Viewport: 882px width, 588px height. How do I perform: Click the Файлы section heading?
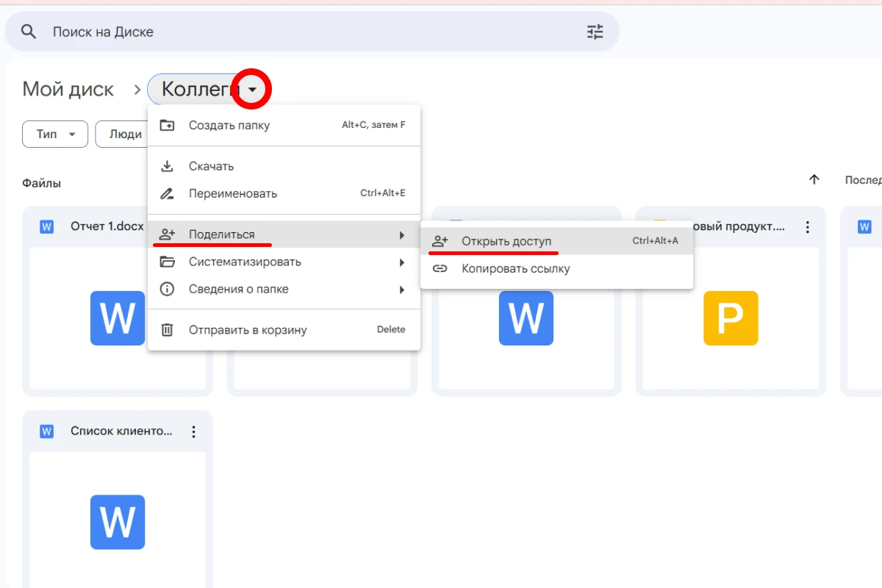pos(42,183)
